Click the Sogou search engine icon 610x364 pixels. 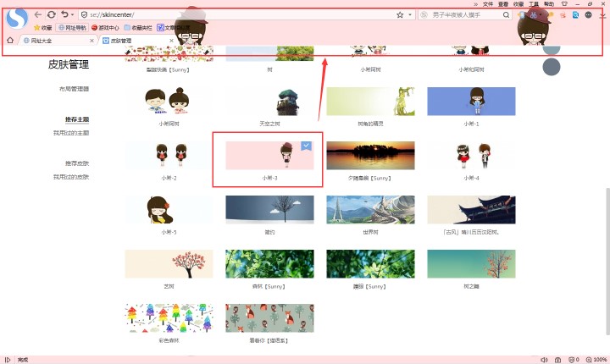424,14
